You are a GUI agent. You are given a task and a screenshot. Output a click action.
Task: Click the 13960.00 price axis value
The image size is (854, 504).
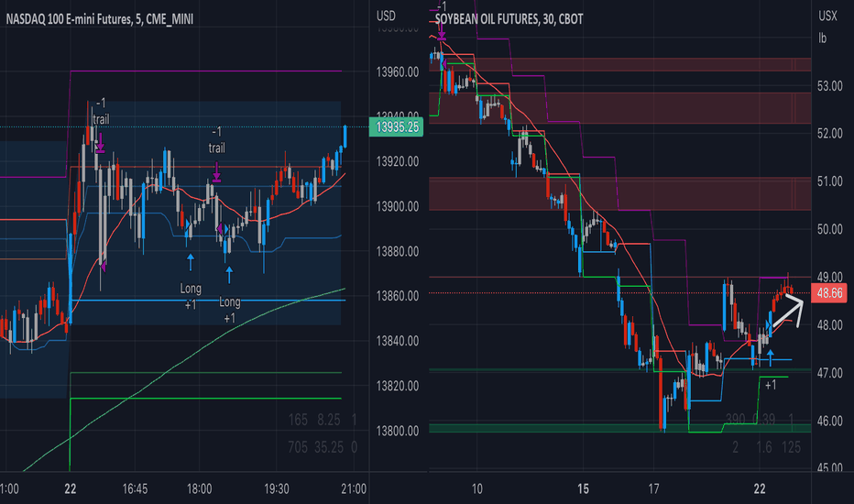pyautogui.click(x=397, y=71)
